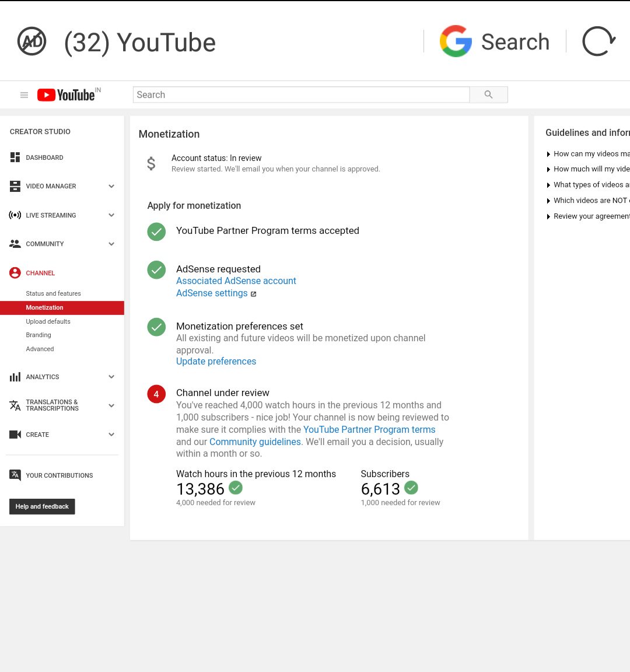The image size is (630, 672).
Task: Expand 'Which videos are NOT' triangle
Action: (548, 201)
